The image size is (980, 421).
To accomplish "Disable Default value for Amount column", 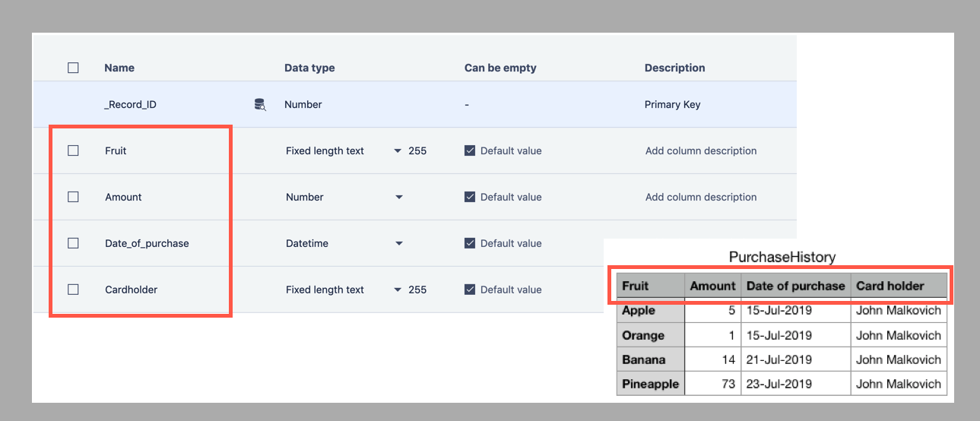I will (470, 197).
